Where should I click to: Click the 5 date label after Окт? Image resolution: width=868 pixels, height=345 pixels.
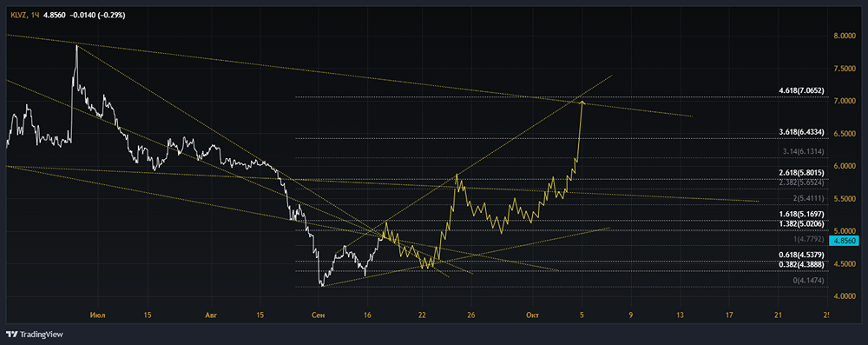tap(582, 315)
